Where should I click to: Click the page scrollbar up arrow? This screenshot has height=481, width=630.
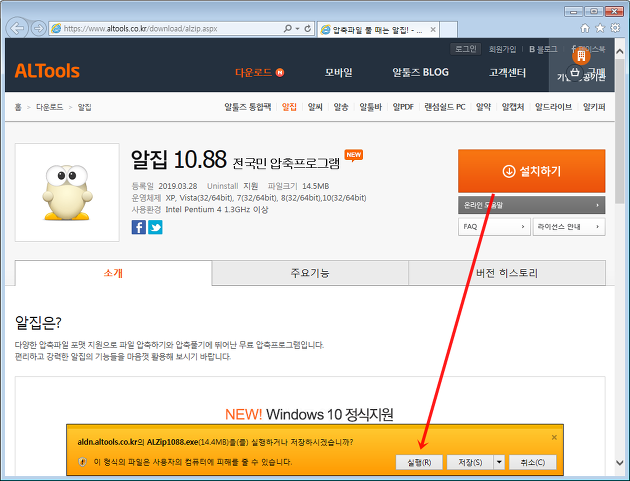click(x=620, y=52)
